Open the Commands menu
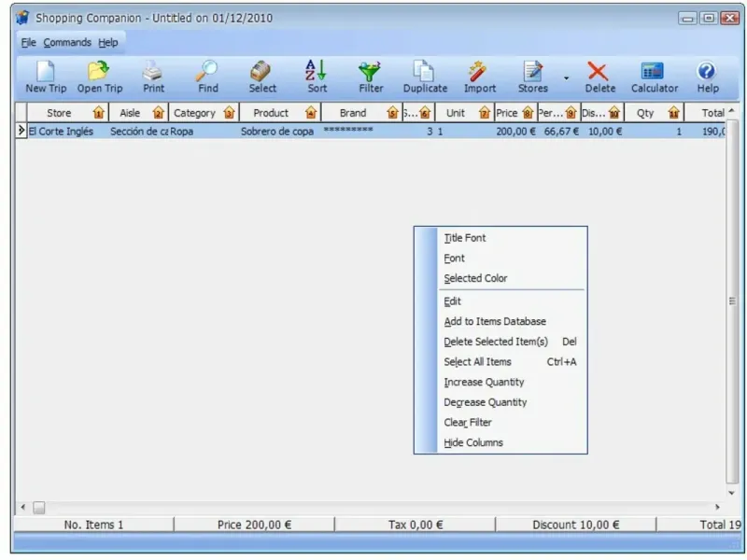Viewport: 747px width, 560px height. click(x=67, y=42)
